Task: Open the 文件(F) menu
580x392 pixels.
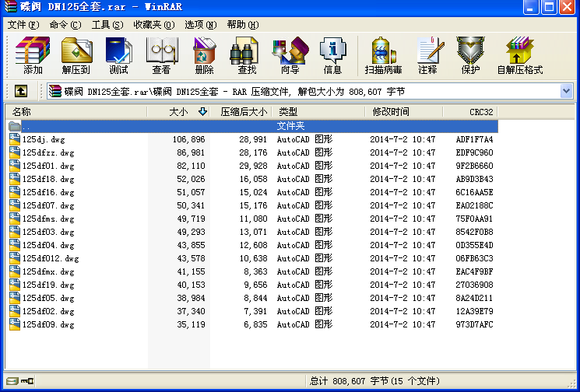Action: tap(23, 25)
